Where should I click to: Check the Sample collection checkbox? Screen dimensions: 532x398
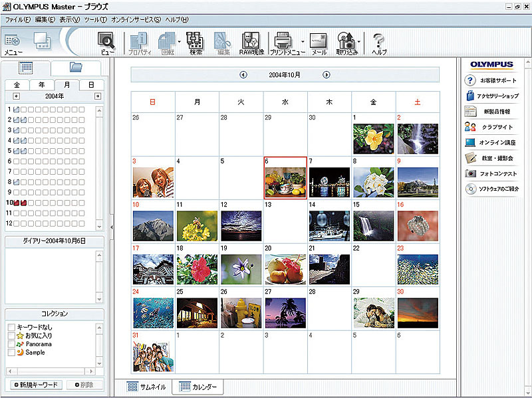point(11,353)
